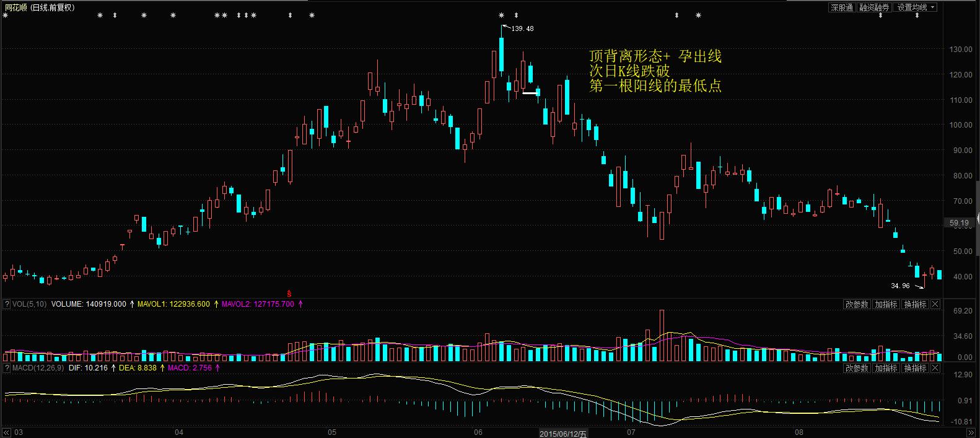980x438 pixels.
Task: Click 换指标 in the VOL panel
Action: [x=915, y=304]
